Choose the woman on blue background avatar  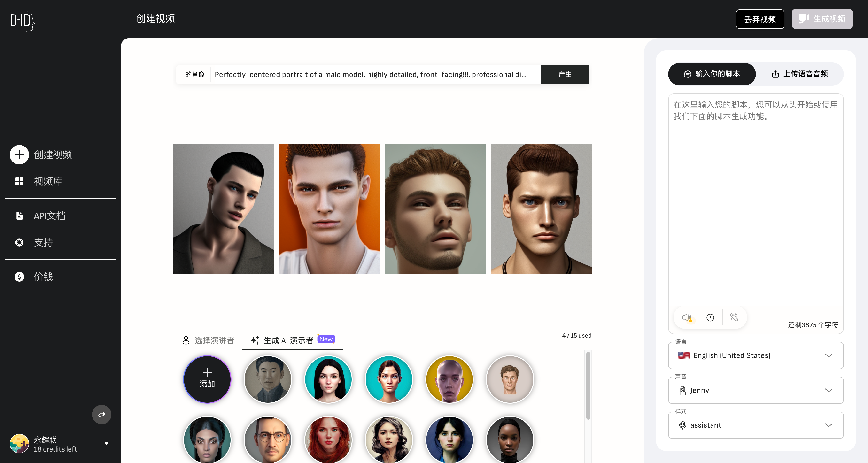click(x=449, y=440)
